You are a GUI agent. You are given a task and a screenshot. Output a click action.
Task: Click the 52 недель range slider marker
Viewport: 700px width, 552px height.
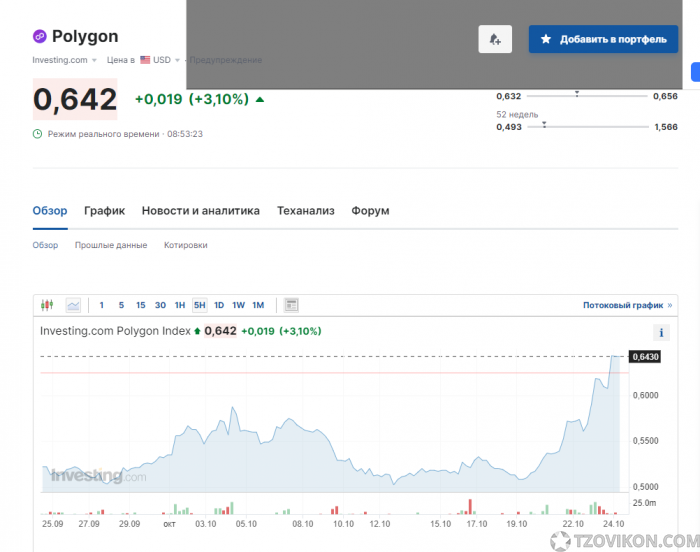click(x=544, y=125)
